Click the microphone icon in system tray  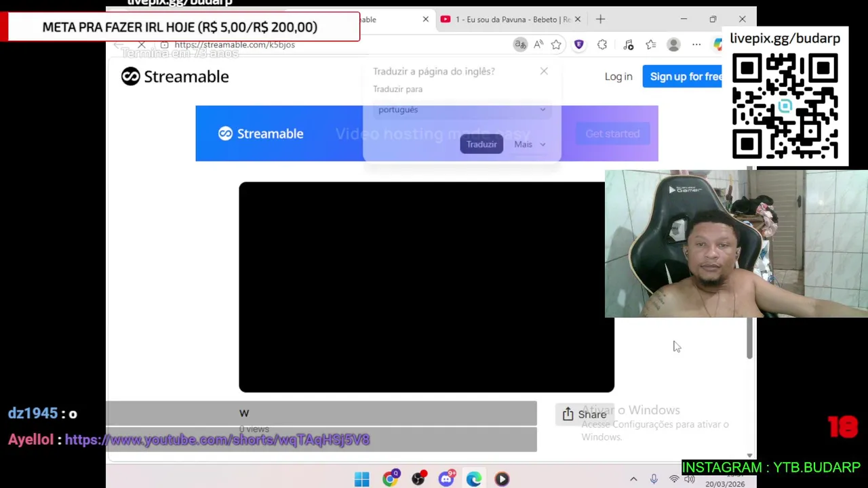[x=654, y=479]
